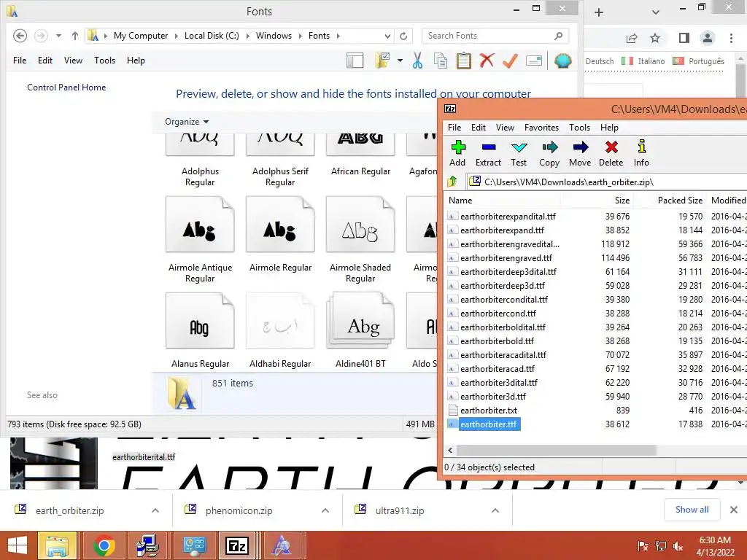Expand options for ultra911.zip download

pyautogui.click(x=495, y=510)
